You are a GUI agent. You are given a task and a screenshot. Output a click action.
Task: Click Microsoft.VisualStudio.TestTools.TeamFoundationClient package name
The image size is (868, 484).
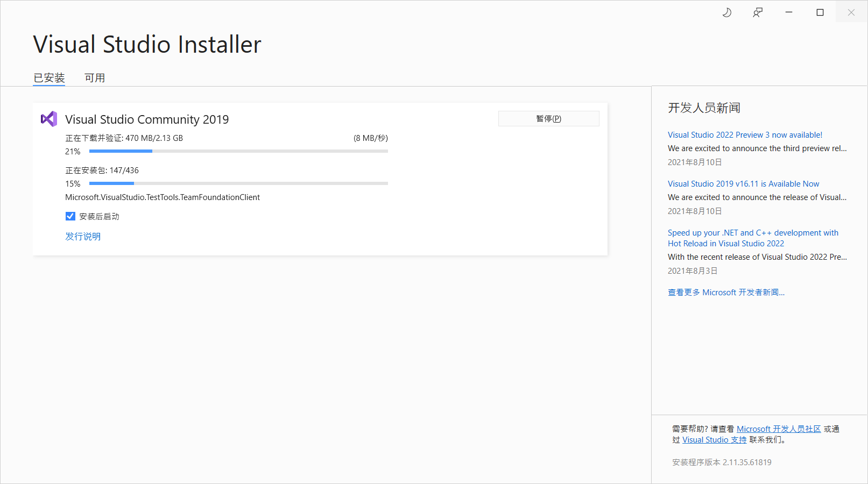163,197
